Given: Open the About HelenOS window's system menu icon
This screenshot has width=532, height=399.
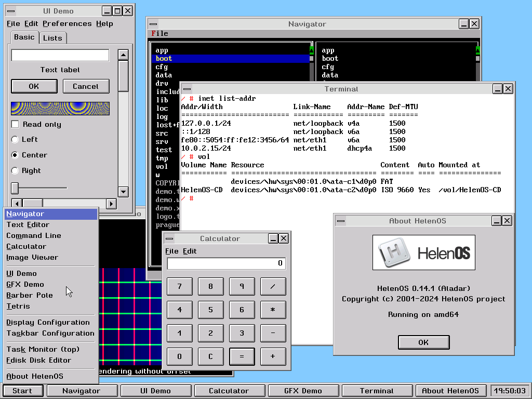Looking at the screenshot, I should 341,221.
